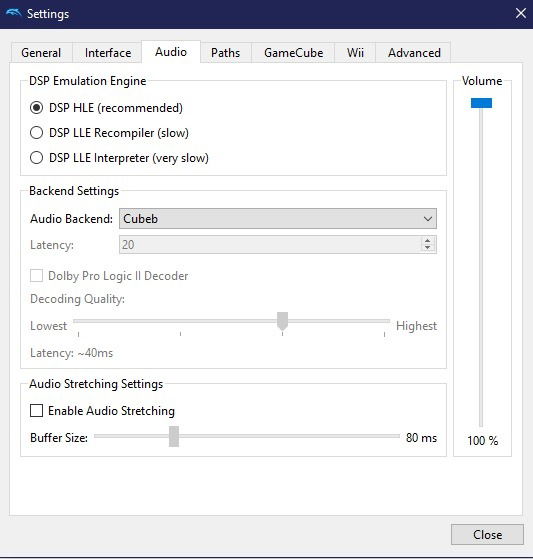The image size is (533, 559).
Task: Decrease Latency with the down spinner arrow
Action: click(427, 248)
